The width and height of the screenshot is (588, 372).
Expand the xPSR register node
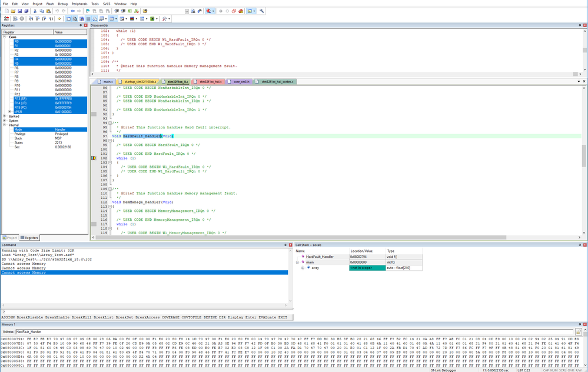[x=10, y=112]
